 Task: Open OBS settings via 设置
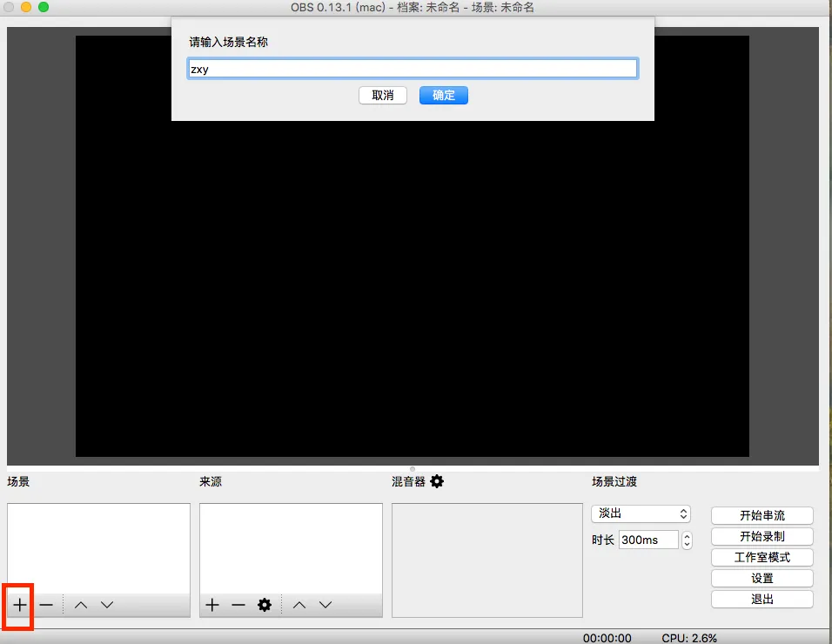tap(762, 578)
